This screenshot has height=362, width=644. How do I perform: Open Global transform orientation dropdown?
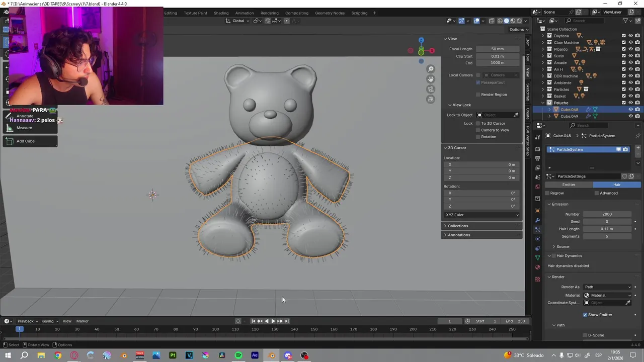tap(237, 21)
